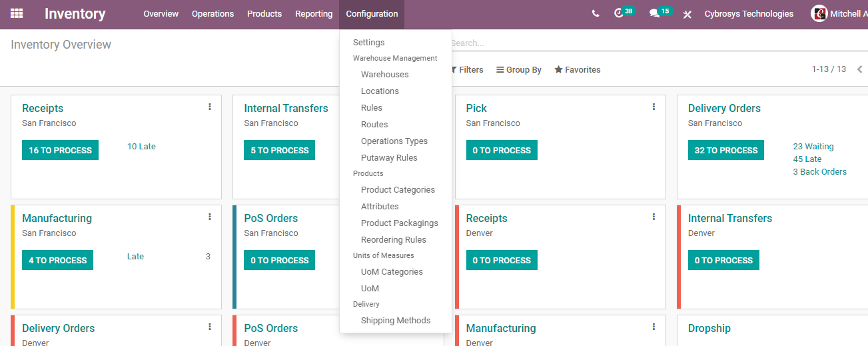Open kebab menu on Manufacturing Denver card
The image size is (868, 346).
(653, 327)
